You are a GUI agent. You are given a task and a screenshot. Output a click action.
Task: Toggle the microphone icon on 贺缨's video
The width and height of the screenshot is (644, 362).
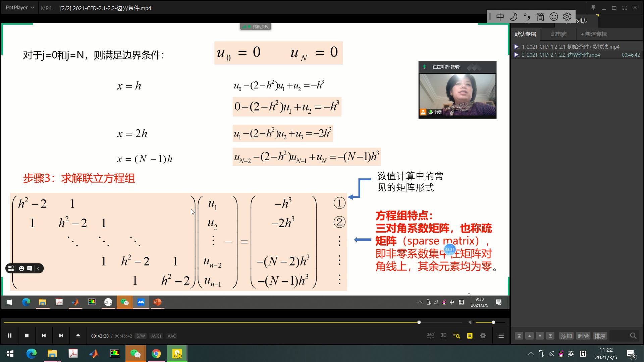[x=431, y=112]
